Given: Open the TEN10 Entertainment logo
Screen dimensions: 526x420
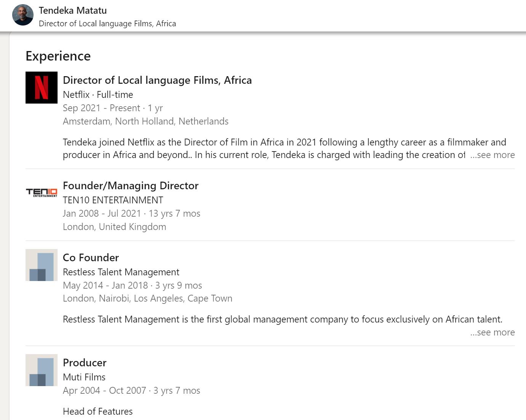Looking at the screenshot, I should click(42, 193).
